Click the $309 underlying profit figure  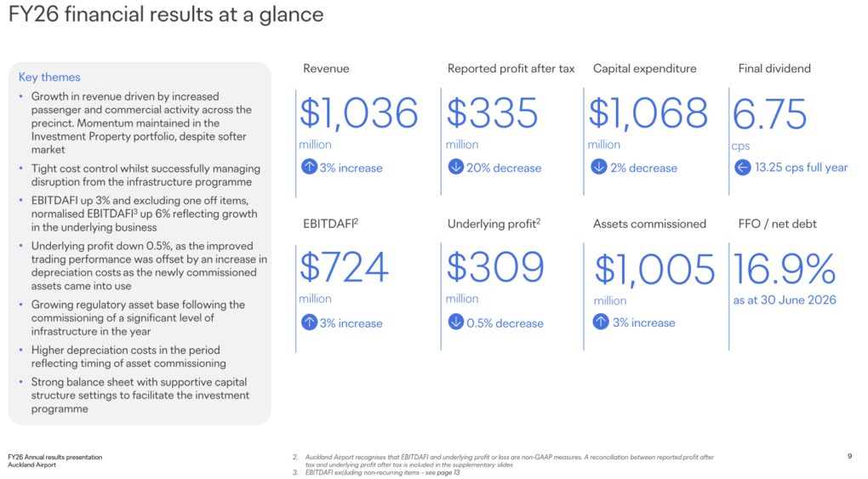[495, 267]
